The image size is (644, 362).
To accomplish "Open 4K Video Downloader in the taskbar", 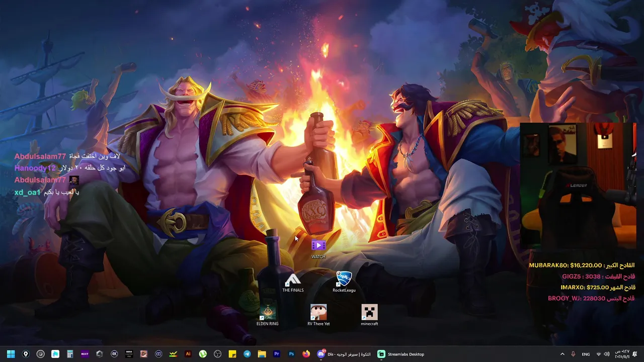I will coord(114,354).
